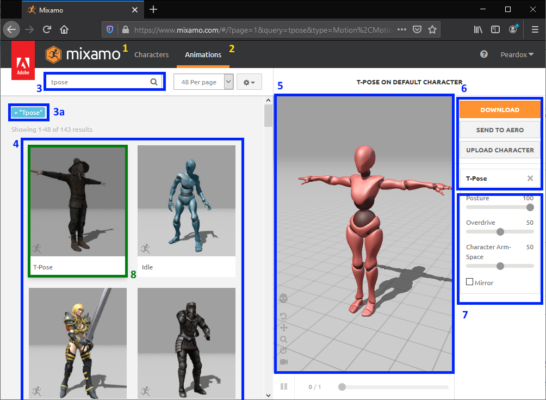Open the Firefox account icon
Viewport: 546px width, 400px height.
point(513,29)
